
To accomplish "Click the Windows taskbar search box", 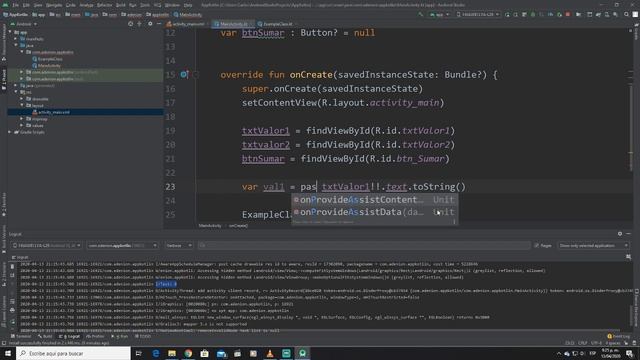I will [x=73, y=353].
